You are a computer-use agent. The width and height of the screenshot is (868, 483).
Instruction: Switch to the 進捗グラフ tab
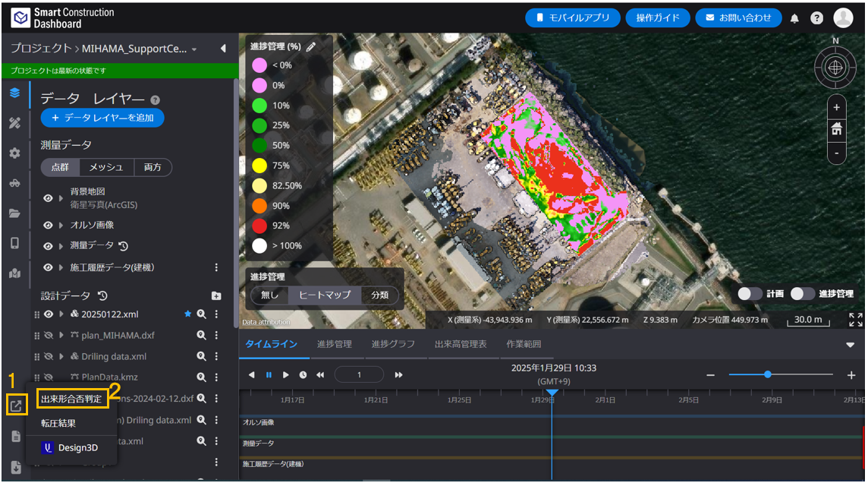[393, 344]
